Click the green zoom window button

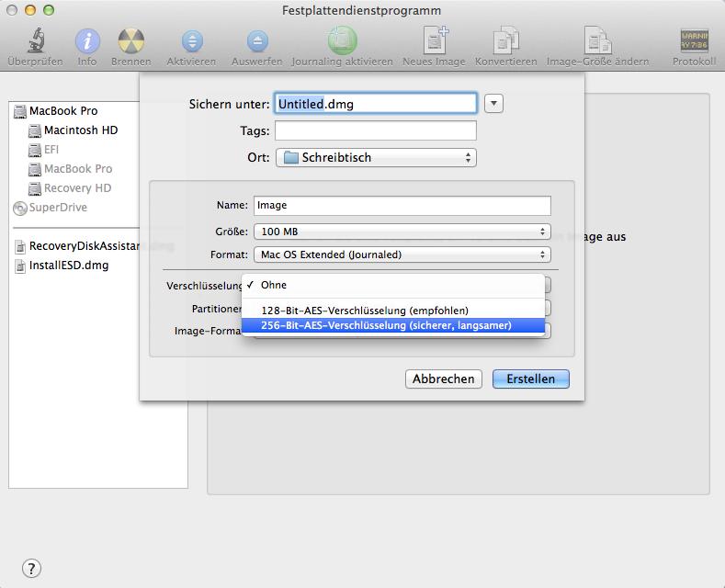point(49,10)
